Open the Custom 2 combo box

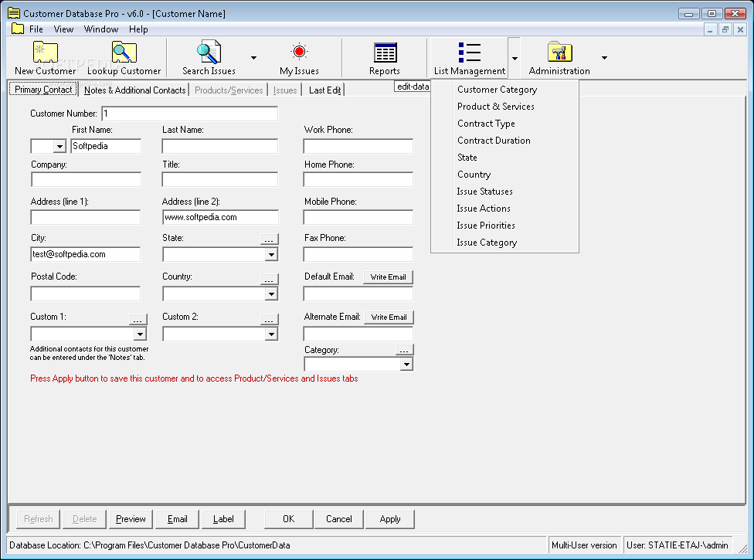[x=271, y=334]
